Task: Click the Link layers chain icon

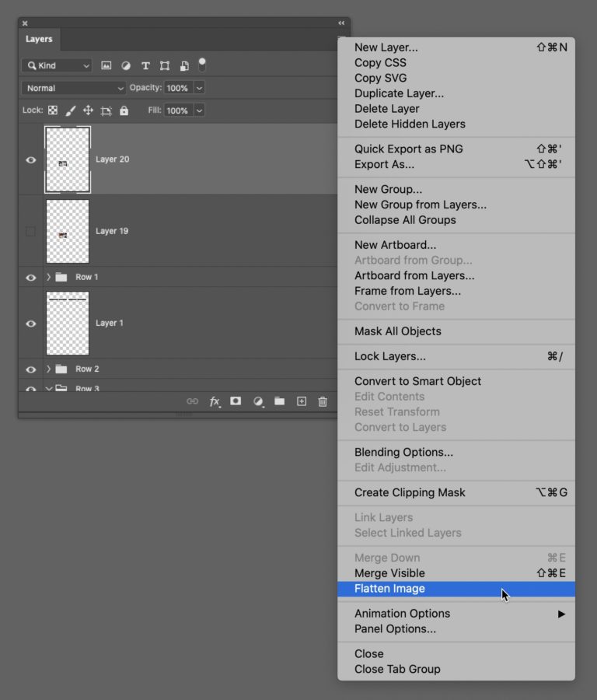Action: [x=193, y=401]
